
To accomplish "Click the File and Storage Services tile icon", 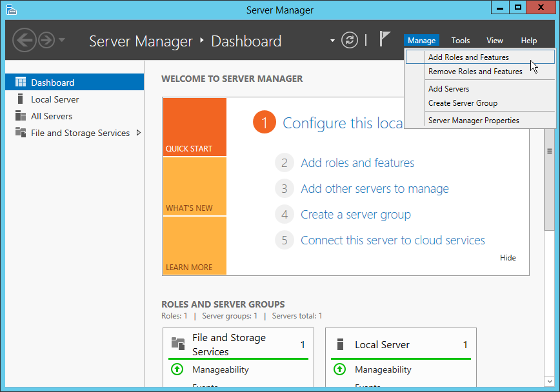I will (x=178, y=344).
